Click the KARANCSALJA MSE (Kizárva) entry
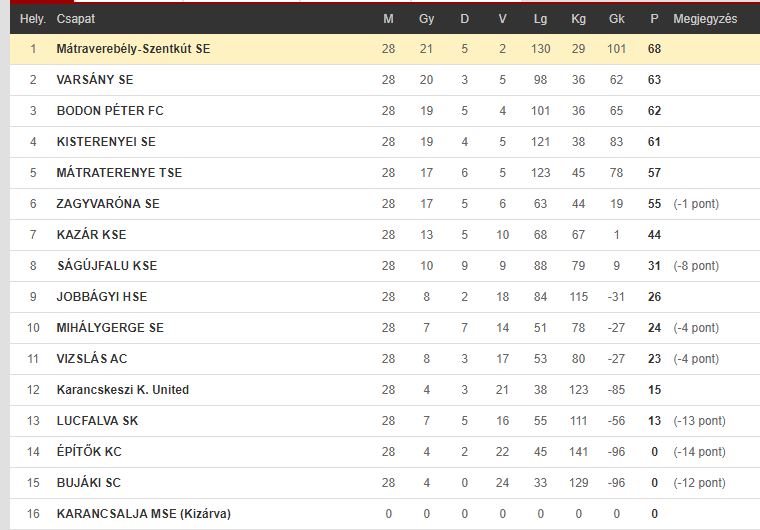The width and height of the screenshot is (760, 530). pos(143,514)
